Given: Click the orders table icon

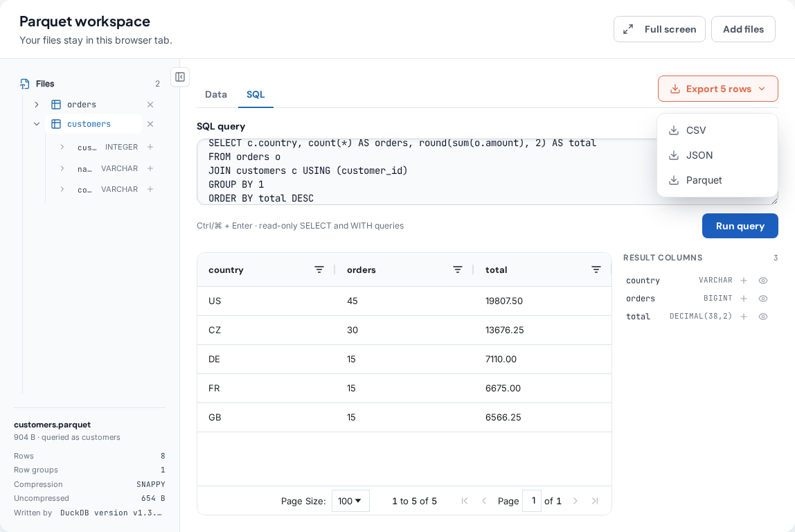Looking at the screenshot, I should tap(56, 105).
